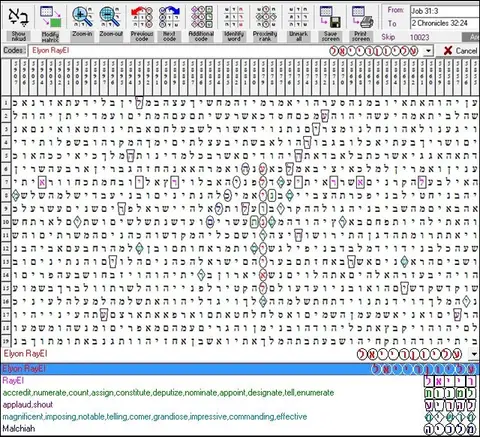Click the To field showing 2 Chronicles

tap(445, 23)
